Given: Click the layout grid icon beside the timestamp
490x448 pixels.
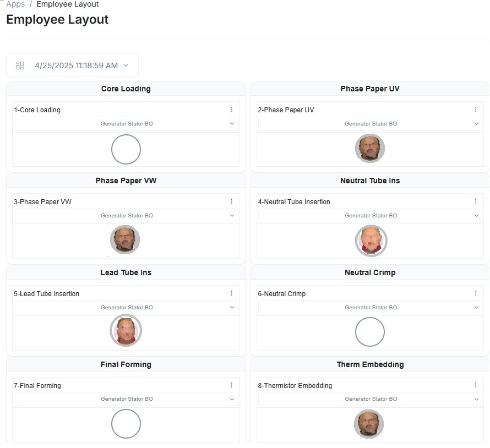Looking at the screenshot, I should pyautogui.click(x=19, y=65).
